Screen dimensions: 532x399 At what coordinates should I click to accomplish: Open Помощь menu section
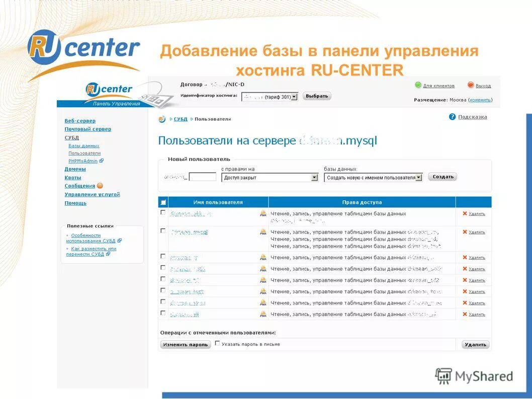click(75, 203)
